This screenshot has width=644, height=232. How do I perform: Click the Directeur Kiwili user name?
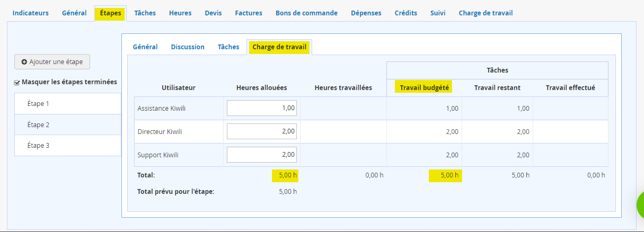160,131
